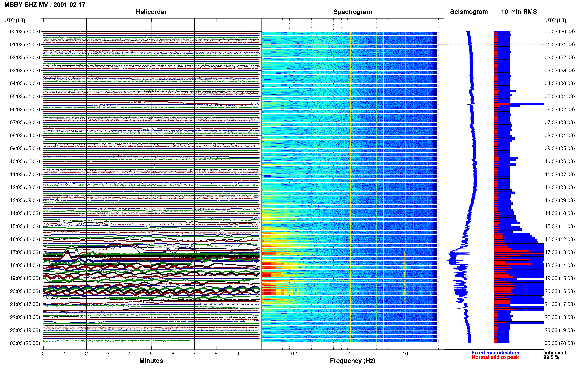This screenshot has width=588, height=368.
Task: Select Helicorder time label '05:03 (01:03)'
Action: pos(25,96)
